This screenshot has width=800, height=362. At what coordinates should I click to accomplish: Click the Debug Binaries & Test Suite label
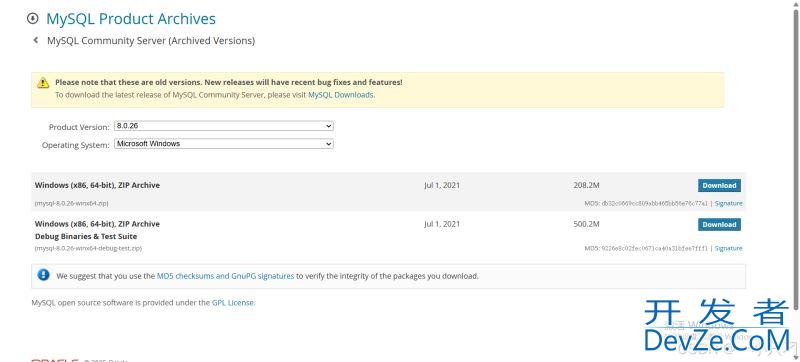coord(86,237)
